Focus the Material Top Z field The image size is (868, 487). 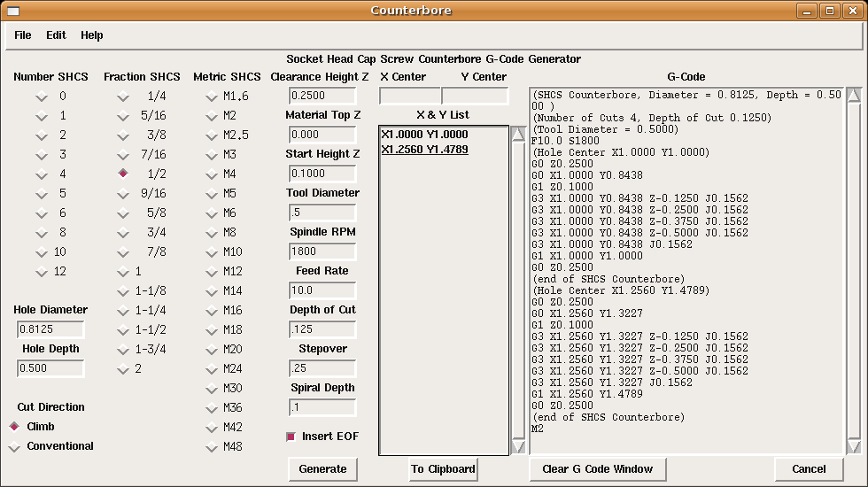(322, 135)
